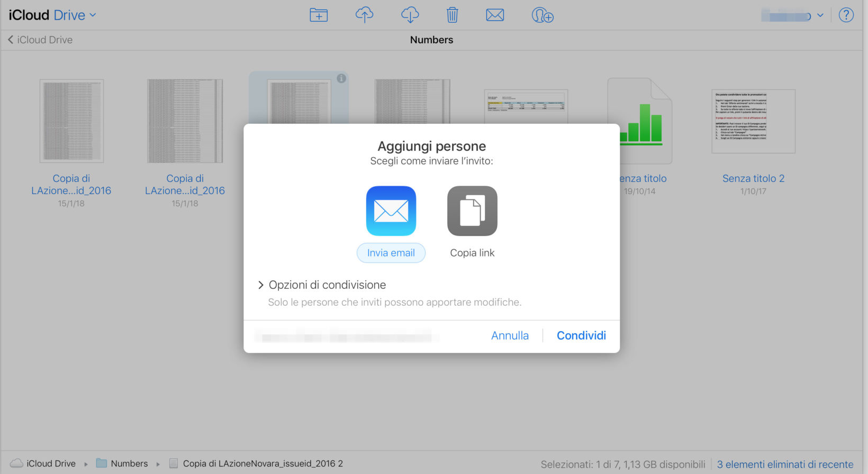This screenshot has width=868, height=474.
Task: Upload a file with the cloud upload icon
Action: click(x=364, y=15)
